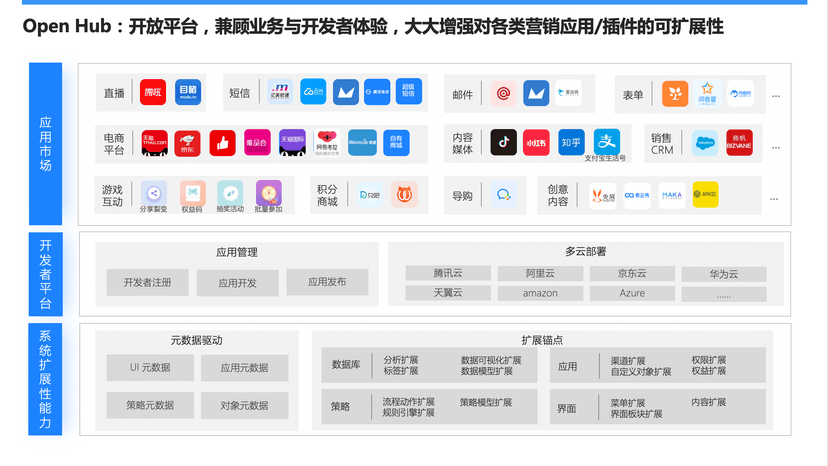Open the MAKA icon
The height and width of the screenshot is (466, 828).
[672, 195]
